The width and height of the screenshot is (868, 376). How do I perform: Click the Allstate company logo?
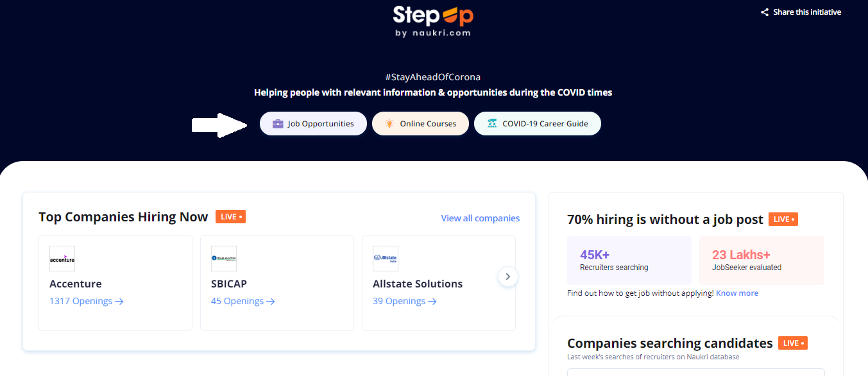pos(386,259)
